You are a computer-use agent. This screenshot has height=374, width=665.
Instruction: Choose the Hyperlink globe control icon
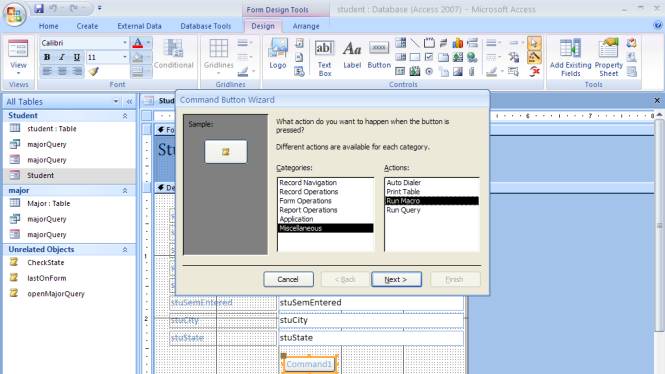[x=472, y=57]
